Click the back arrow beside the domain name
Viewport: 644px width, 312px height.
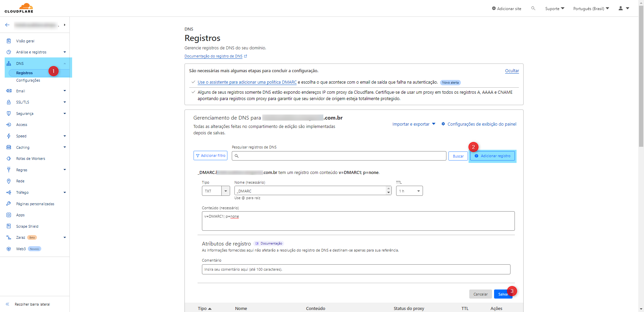click(x=7, y=25)
